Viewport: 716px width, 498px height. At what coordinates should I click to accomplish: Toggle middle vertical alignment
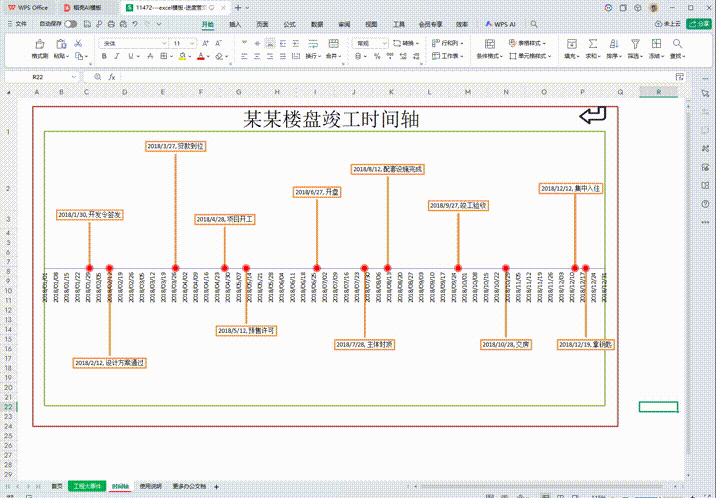257,43
